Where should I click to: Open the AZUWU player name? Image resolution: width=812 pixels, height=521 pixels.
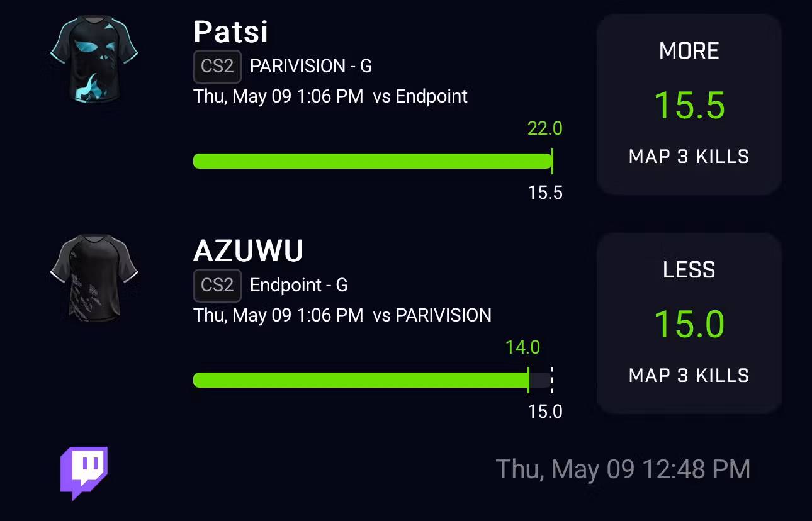click(248, 250)
